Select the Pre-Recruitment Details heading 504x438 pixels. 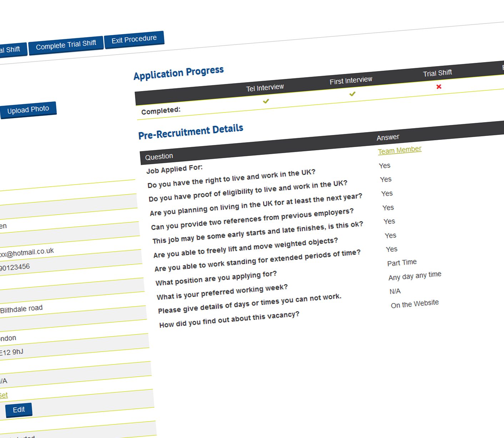point(191,132)
